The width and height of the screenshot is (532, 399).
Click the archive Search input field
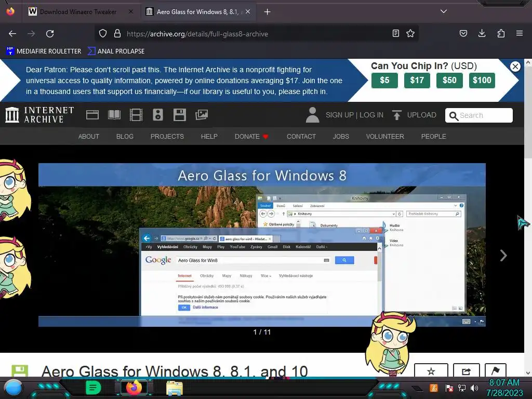coord(478,115)
